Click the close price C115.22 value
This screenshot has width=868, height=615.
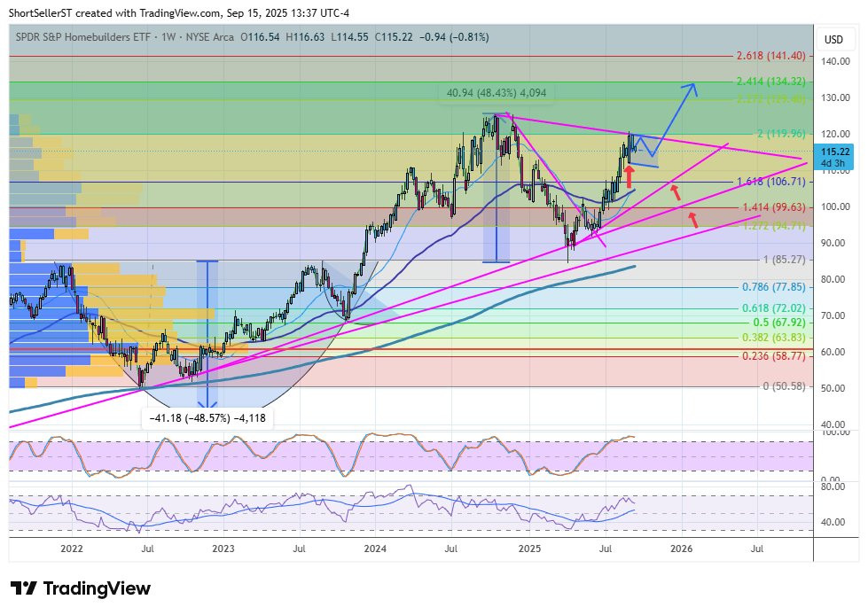[x=394, y=37]
